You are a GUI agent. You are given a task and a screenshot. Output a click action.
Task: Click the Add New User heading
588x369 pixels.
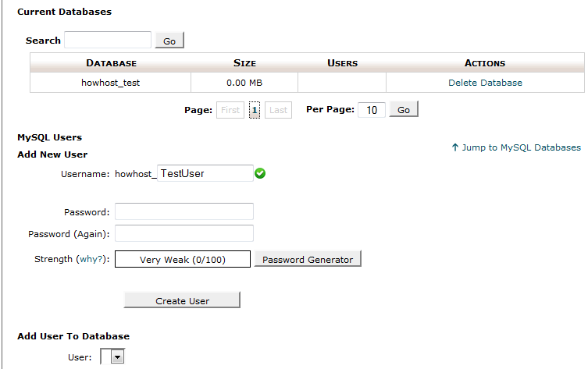tap(52, 154)
